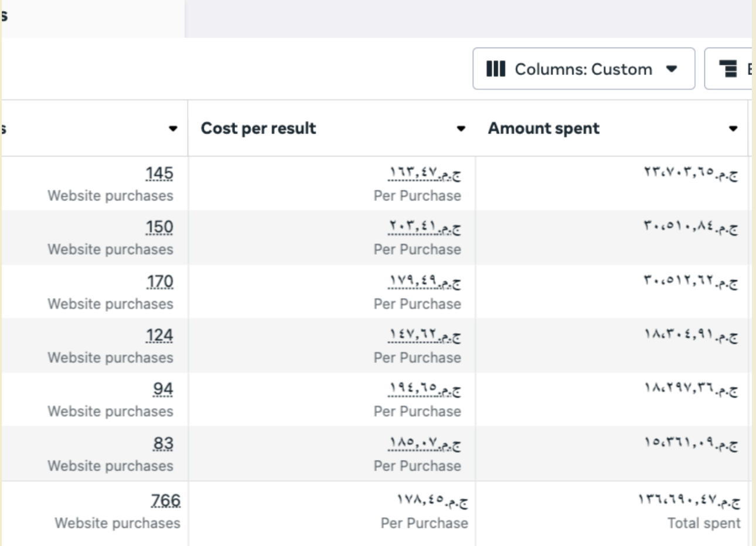Select the ١٣٦٬٦٩٠,٤٧ total spent amount
The image size is (756, 546).
tap(689, 501)
